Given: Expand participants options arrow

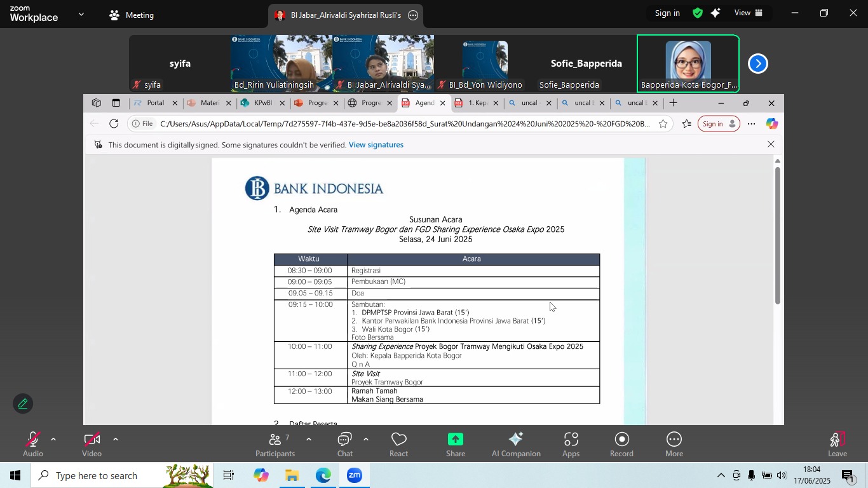Looking at the screenshot, I should pos(309,439).
